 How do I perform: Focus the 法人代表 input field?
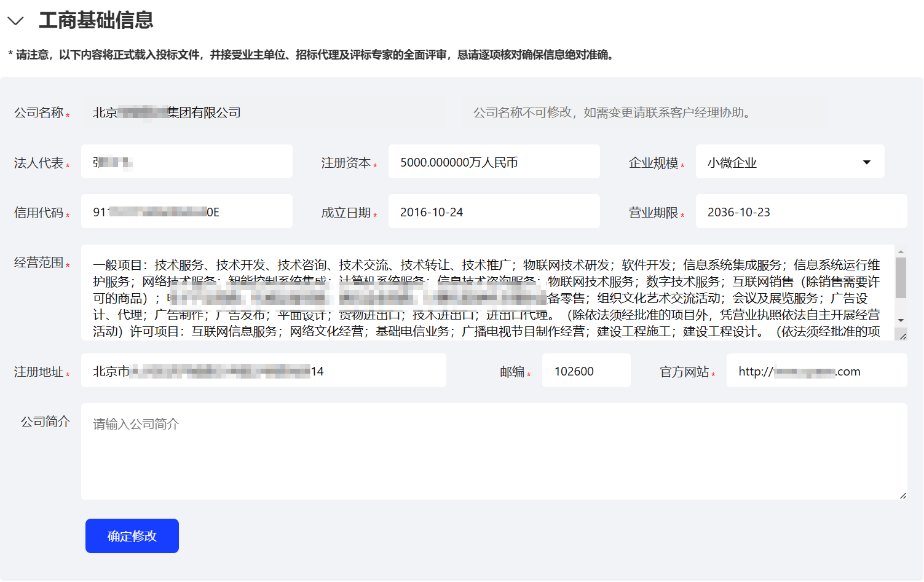(x=186, y=162)
